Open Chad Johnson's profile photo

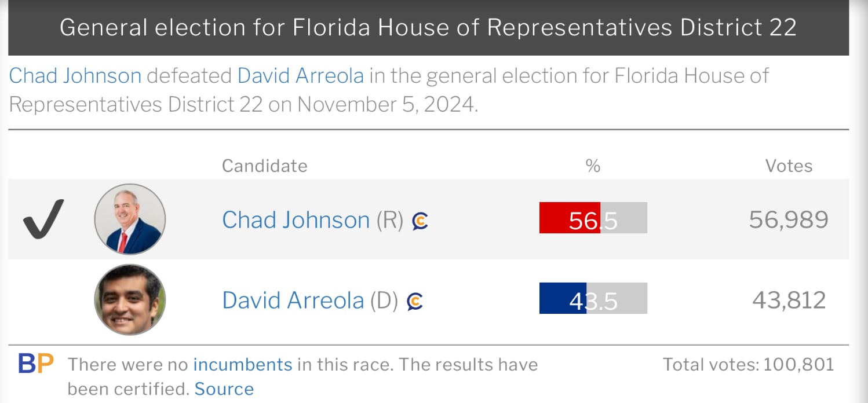click(130, 219)
